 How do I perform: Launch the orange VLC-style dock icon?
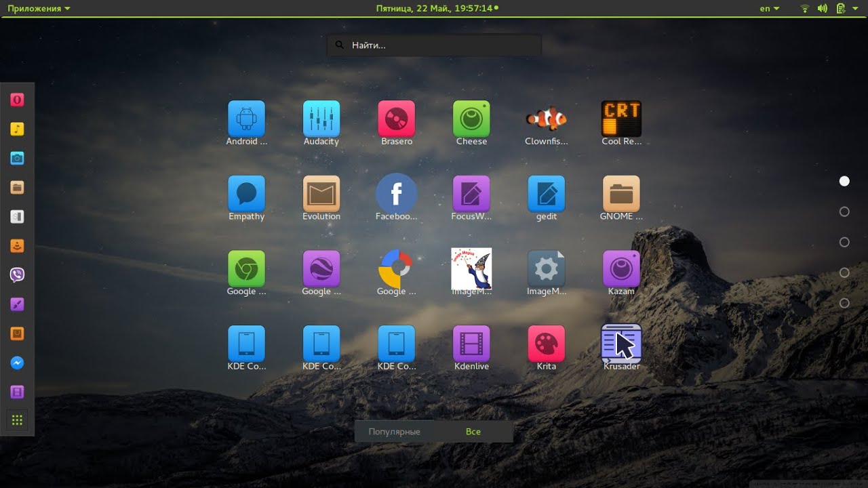click(x=18, y=245)
